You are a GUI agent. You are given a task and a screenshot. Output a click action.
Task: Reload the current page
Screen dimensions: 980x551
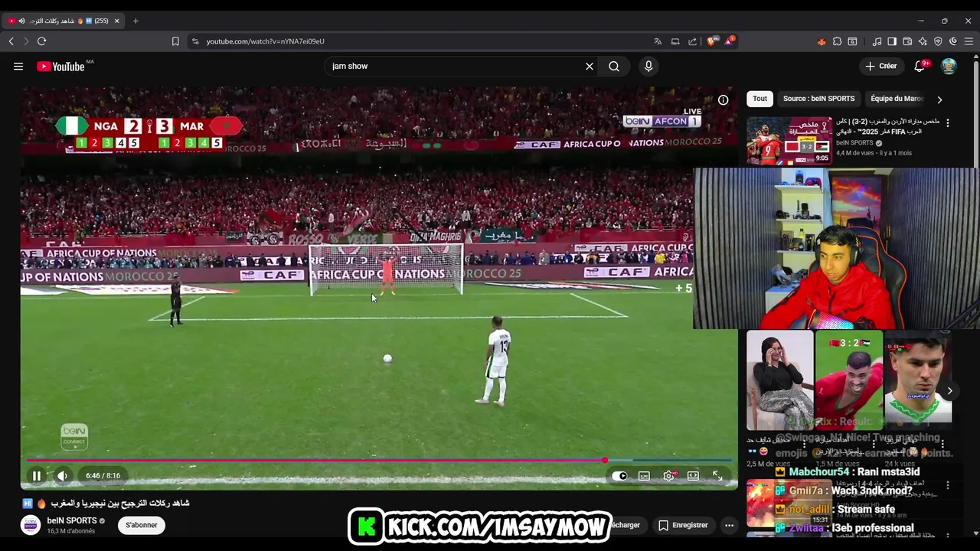[42, 41]
